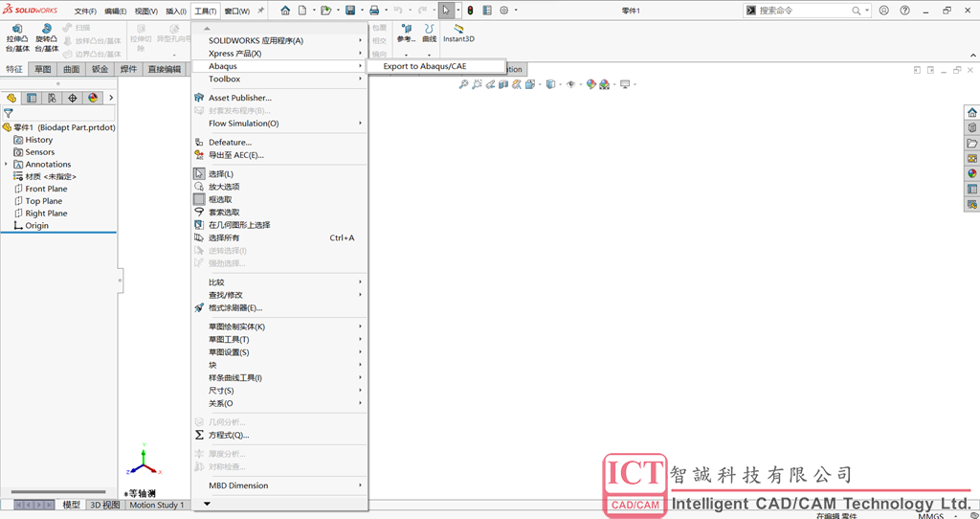The height and width of the screenshot is (519, 980).
Task: Expand the Annotations tree node
Action: pyautogui.click(x=7, y=164)
